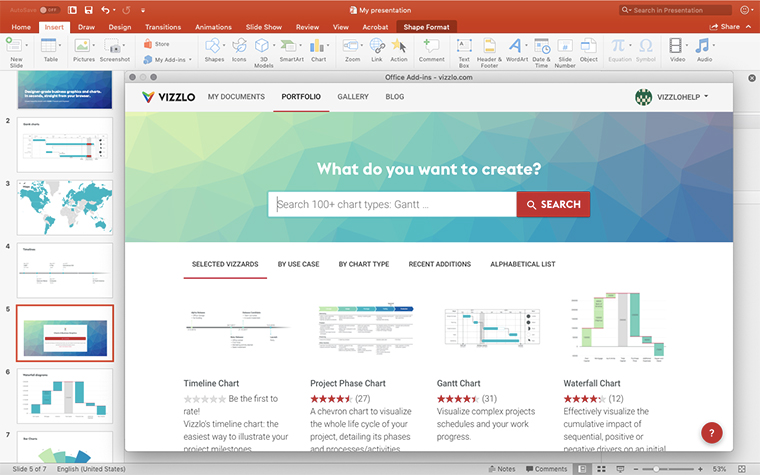
Task: Insert Audio
Action: pyautogui.click(x=701, y=46)
